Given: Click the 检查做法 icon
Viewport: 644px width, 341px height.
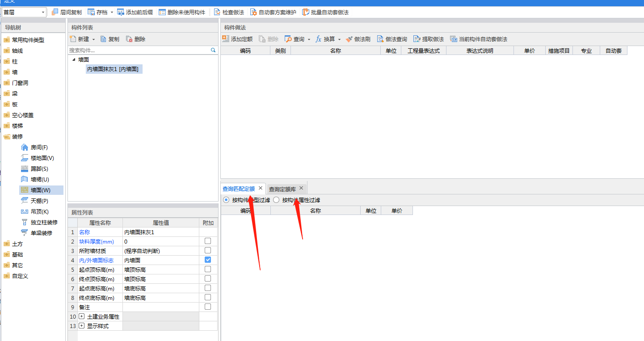Looking at the screenshot, I should click(217, 12).
